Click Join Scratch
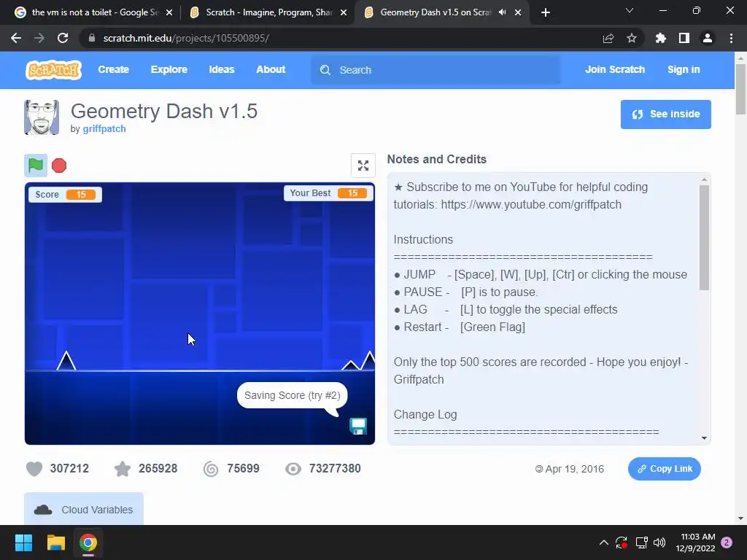 tap(614, 69)
